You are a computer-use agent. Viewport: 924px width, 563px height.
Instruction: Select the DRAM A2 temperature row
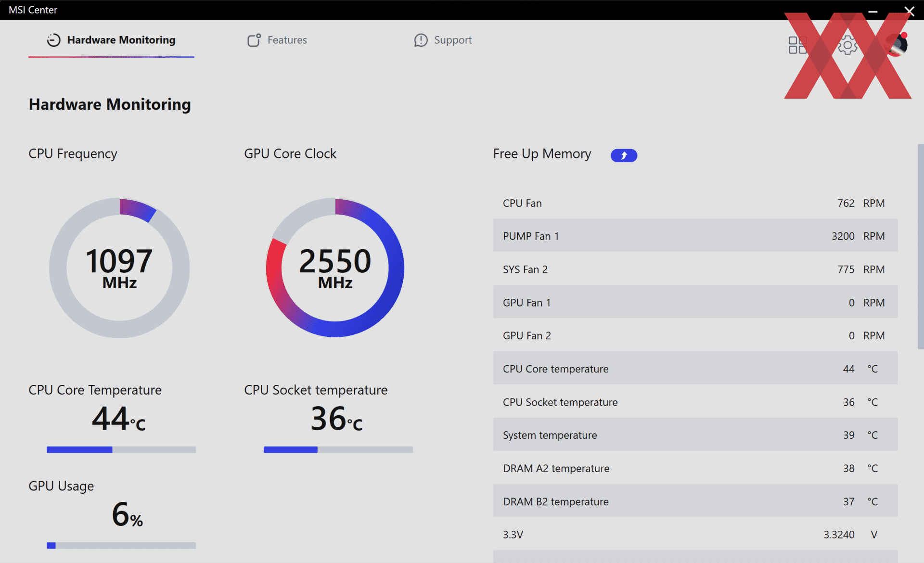695,468
